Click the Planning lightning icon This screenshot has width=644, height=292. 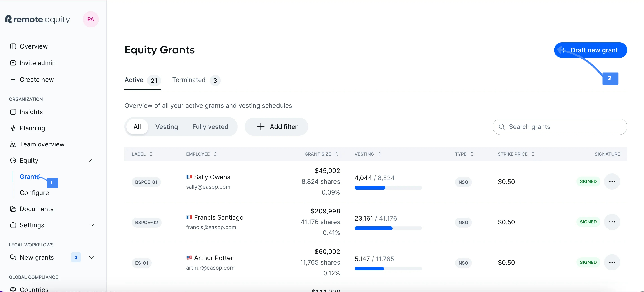point(13,128)
